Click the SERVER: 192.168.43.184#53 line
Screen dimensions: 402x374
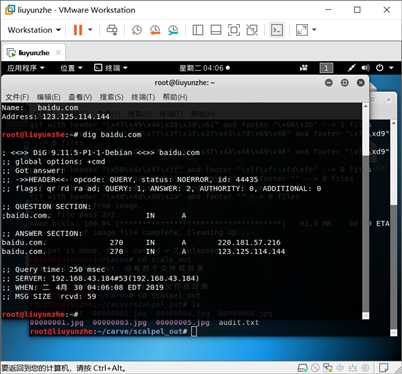(x=100, y=279)
